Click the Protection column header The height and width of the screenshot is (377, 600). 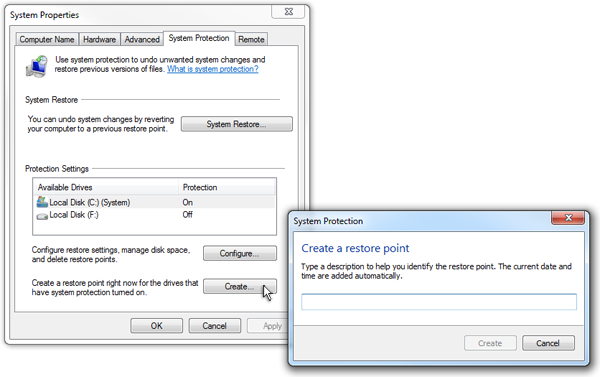coord(227,187)
